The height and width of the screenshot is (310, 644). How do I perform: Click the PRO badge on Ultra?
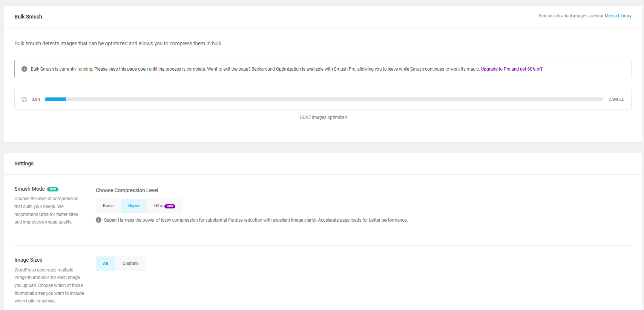coord(170,206)
